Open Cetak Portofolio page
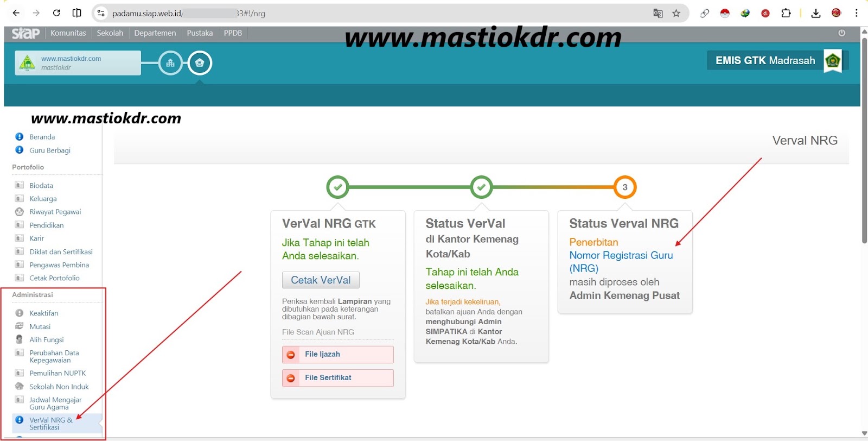This screenshot has height=441, width=868. 54,278
